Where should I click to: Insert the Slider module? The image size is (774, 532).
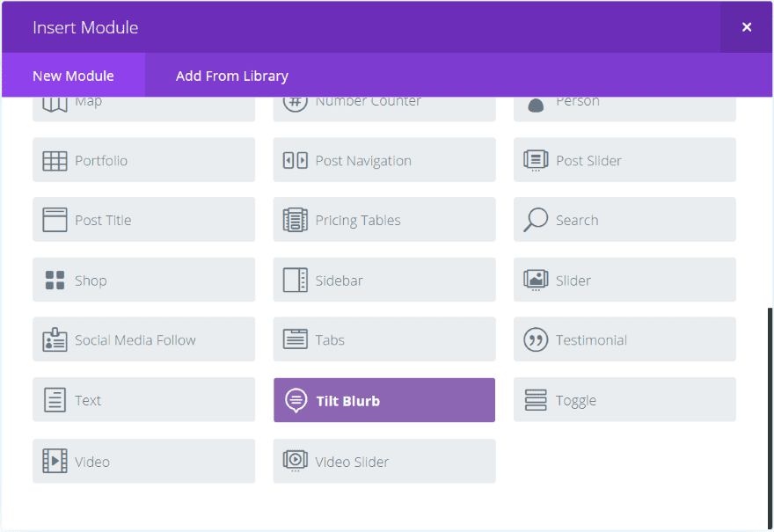(x=624, y=281)
